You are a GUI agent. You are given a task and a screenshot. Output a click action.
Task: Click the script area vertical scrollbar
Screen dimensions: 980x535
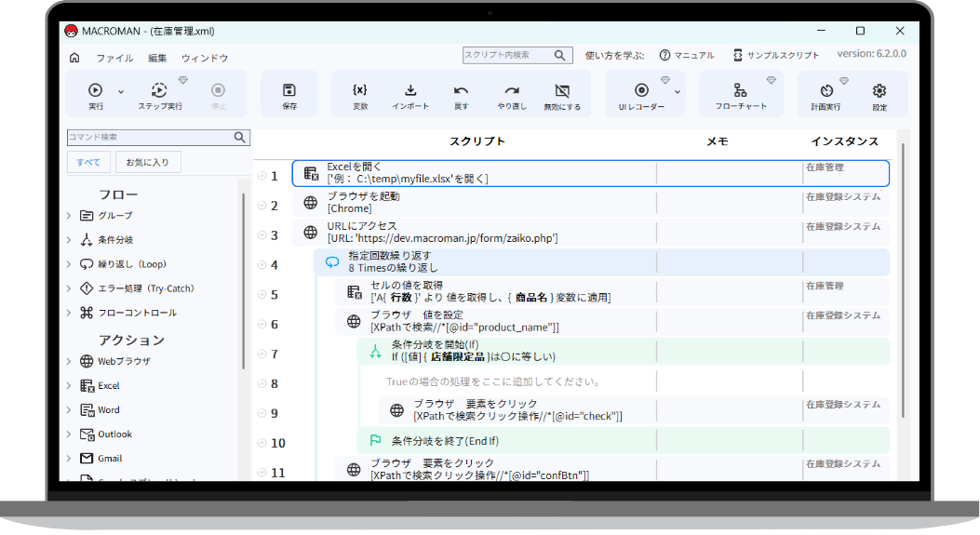click(x=903, y=280)
